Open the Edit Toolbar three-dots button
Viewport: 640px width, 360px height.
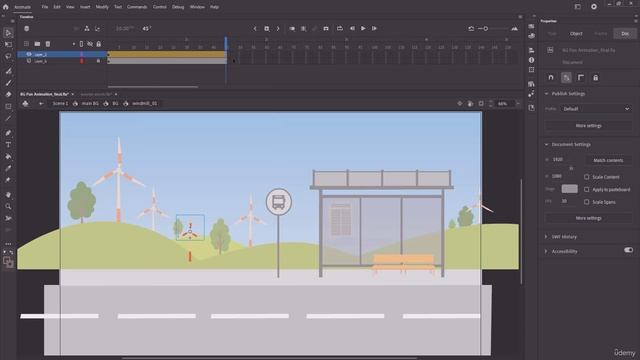click(8, 244)
